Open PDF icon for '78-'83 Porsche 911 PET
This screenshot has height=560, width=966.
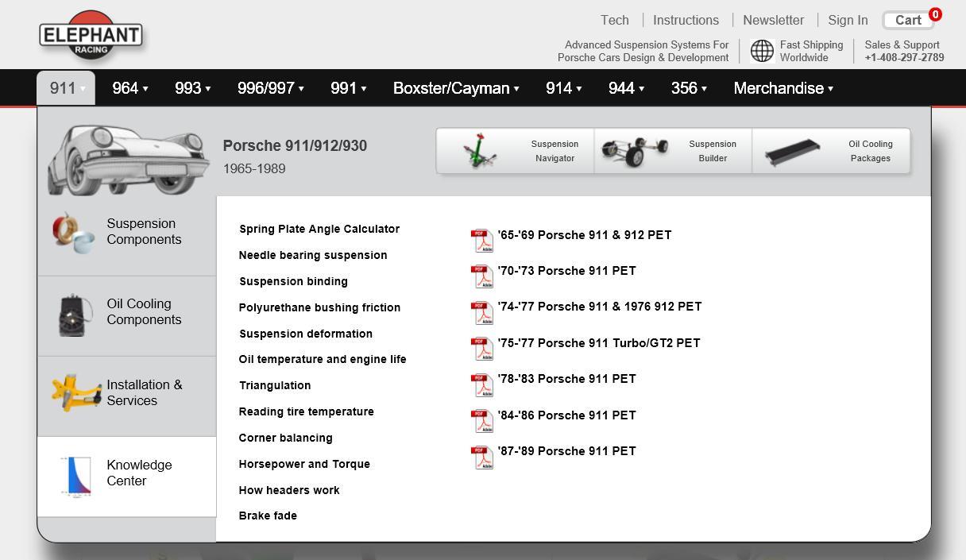(x=482, y=384)
